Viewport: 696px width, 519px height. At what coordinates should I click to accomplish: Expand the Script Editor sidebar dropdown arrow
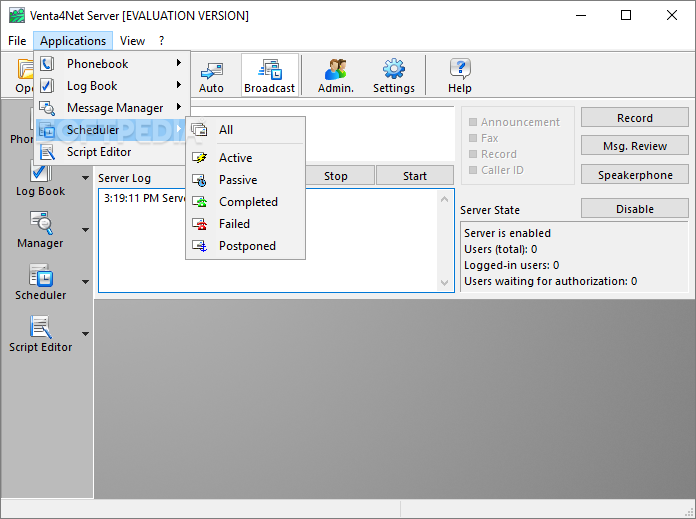tap(86, 334)
